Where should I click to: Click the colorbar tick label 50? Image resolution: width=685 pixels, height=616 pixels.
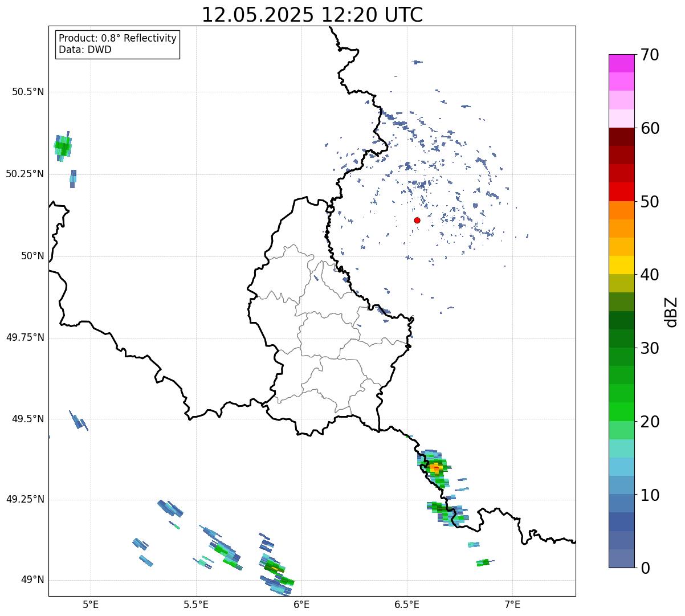click(650, 202)
